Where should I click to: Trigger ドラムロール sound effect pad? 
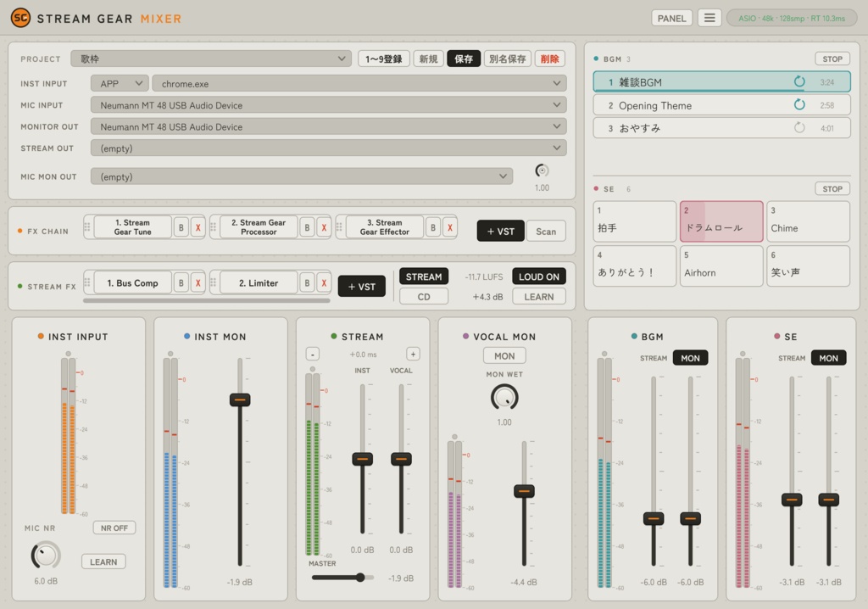[721, 221]
